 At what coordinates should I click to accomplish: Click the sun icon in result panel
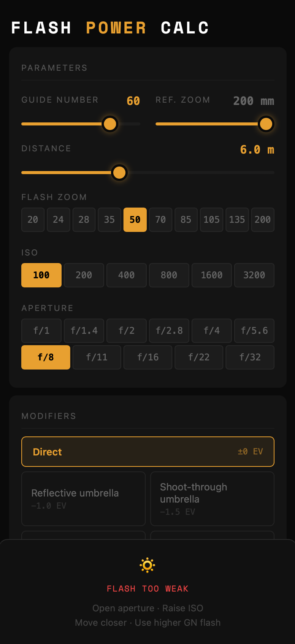point(147,565)
